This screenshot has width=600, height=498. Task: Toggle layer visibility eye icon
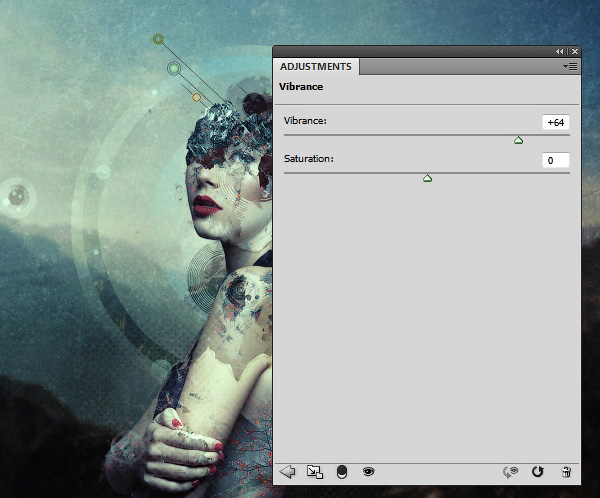368,472
